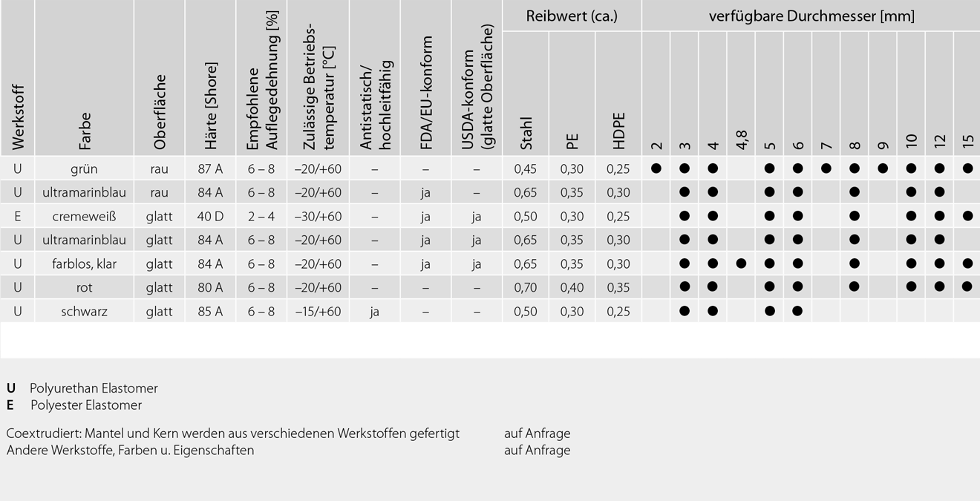
Task: Select the 40 D hardness value
Action: (x=210, y=216)
